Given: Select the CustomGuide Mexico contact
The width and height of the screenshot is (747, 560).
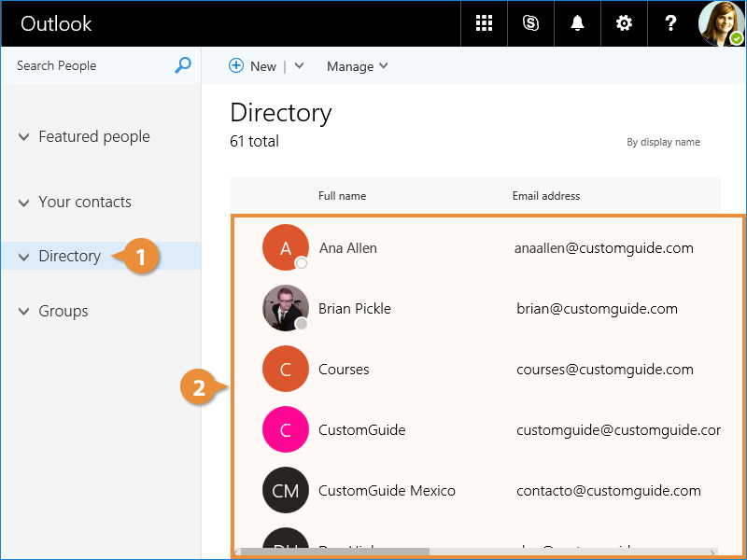Looking at the screenshot, I should (387, 491).
